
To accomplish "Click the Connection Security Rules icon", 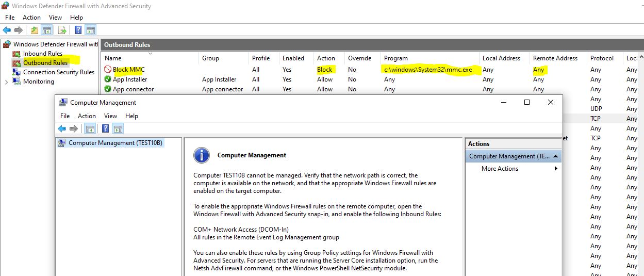I will [16, 72].
